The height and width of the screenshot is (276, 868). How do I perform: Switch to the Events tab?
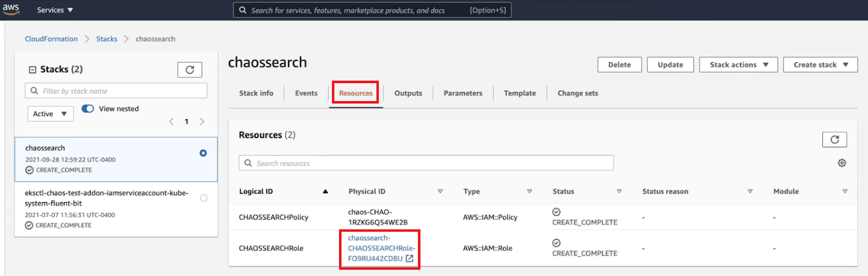click(306, 93)
